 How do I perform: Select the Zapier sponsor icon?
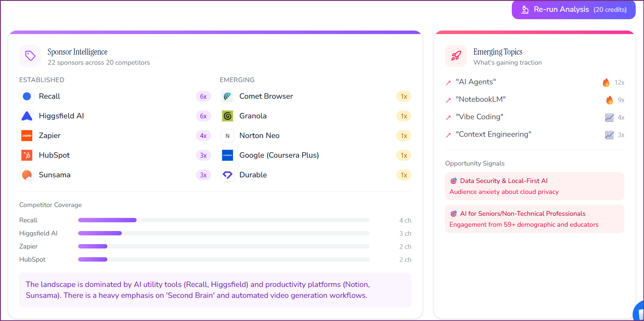[27, 135]
